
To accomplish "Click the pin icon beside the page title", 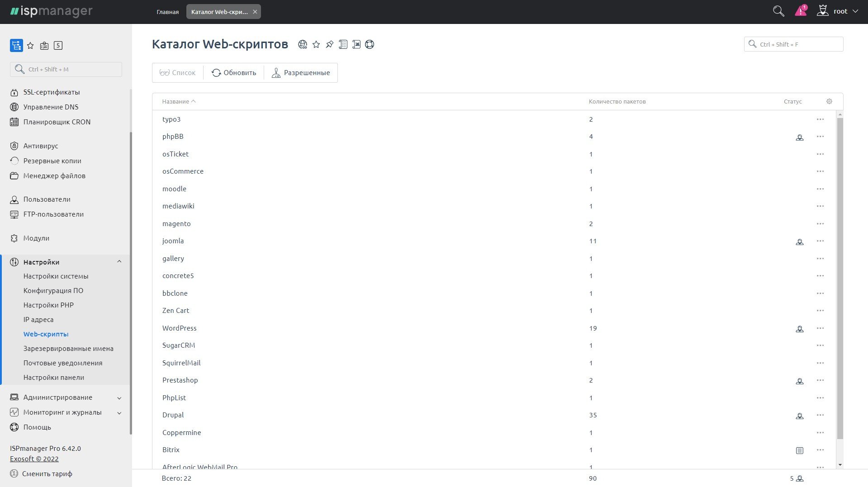I will [330, 44].
